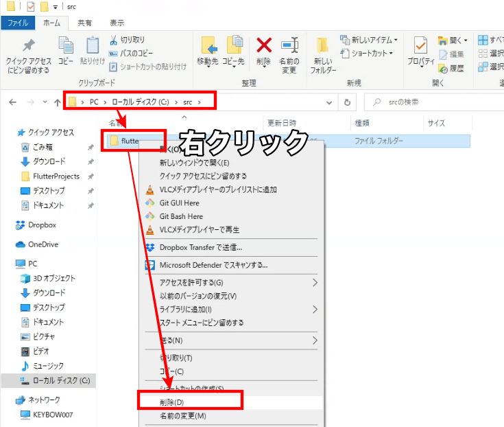
Task: Open the File (ファイル) ribbon tab
Action: coord(18,23)
